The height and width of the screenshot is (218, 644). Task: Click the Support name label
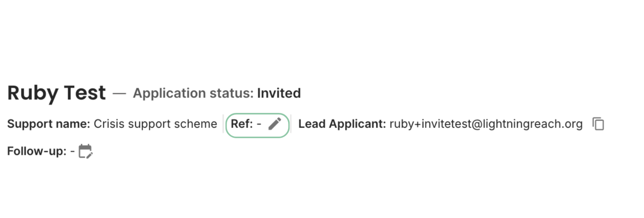49,124
